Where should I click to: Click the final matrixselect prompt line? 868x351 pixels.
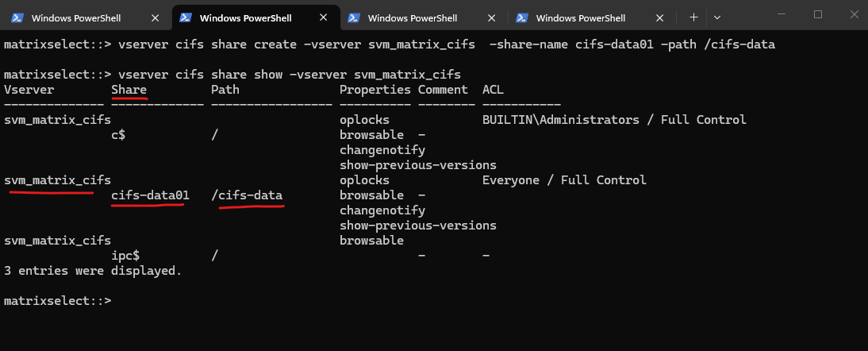tap(57, 301)
